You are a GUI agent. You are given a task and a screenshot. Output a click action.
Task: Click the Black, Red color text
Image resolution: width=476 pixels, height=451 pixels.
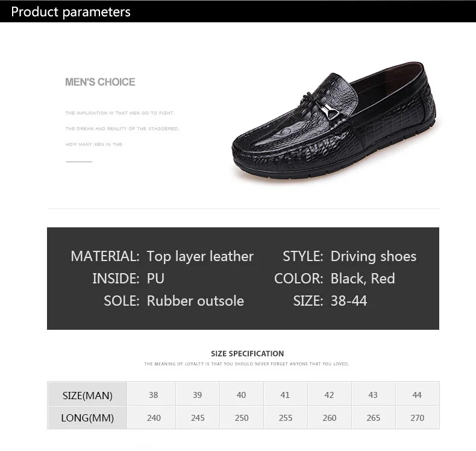[362, 279]
